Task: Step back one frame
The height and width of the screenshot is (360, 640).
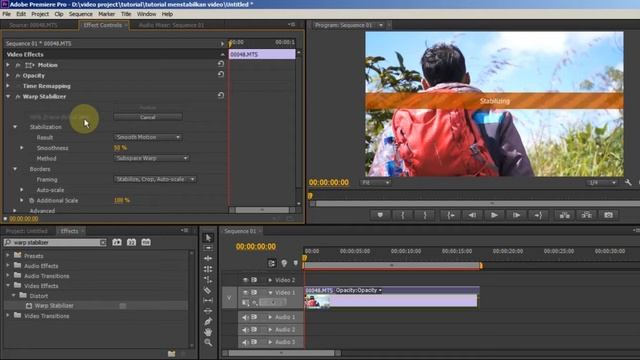Action: click(x=473, y=215)
